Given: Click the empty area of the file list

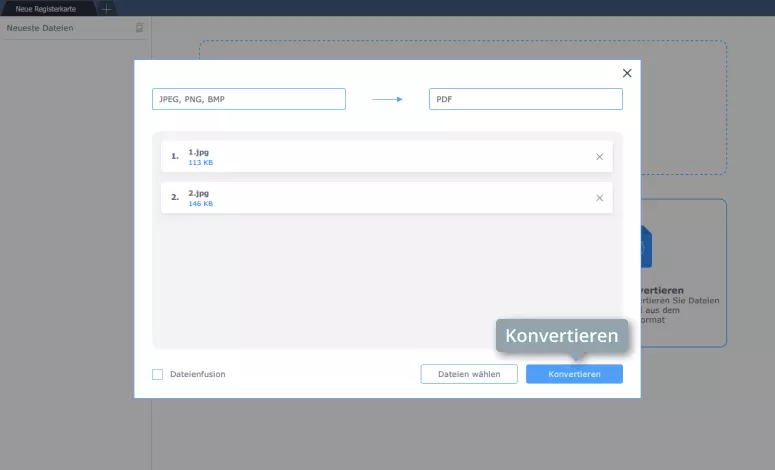Looking at the screenshot, I should tap(386, 280).
